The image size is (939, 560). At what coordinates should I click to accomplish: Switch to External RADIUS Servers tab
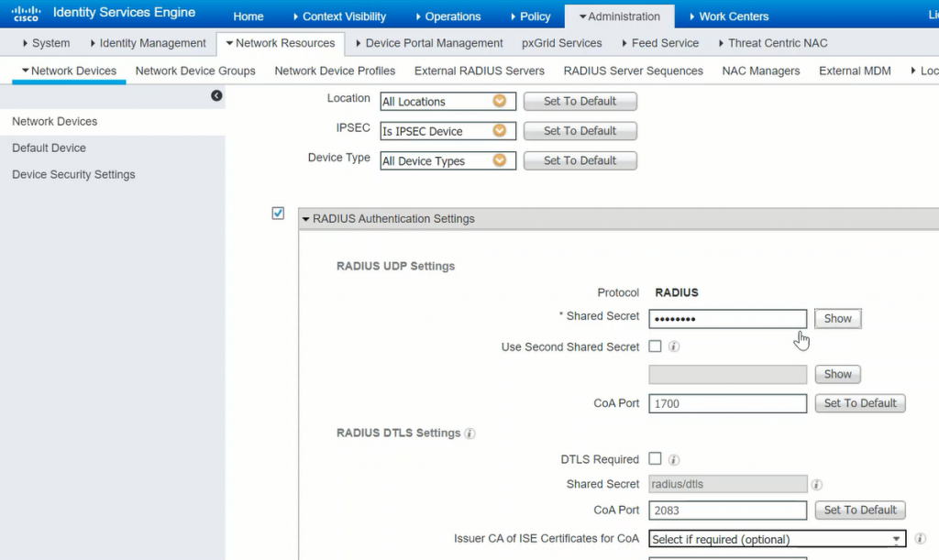pyautogui.click(x=479, y=71)
